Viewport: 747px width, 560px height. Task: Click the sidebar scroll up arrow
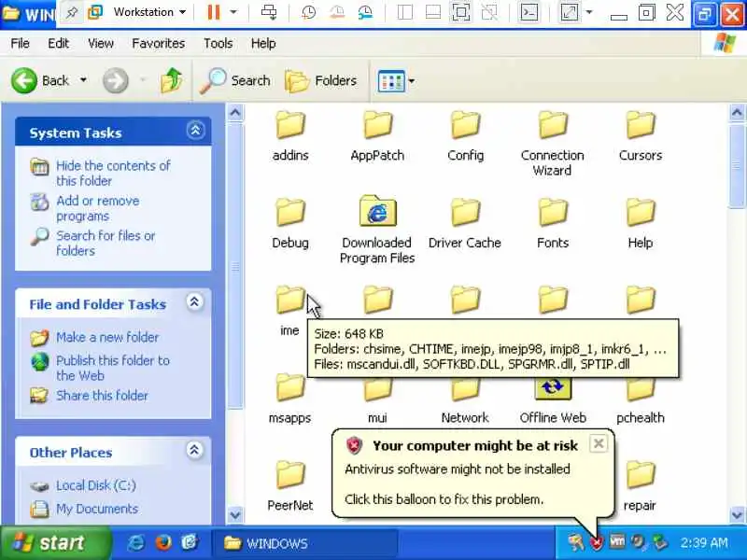pos(235,113)
